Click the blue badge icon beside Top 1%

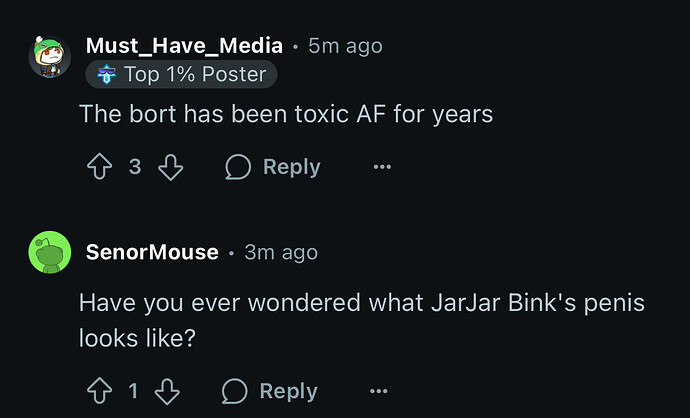pyautogui.click(x=106, y=74)
